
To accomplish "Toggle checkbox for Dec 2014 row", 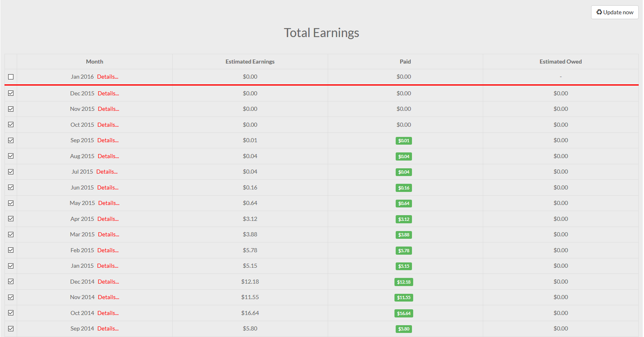I will (x=11, y=282).
